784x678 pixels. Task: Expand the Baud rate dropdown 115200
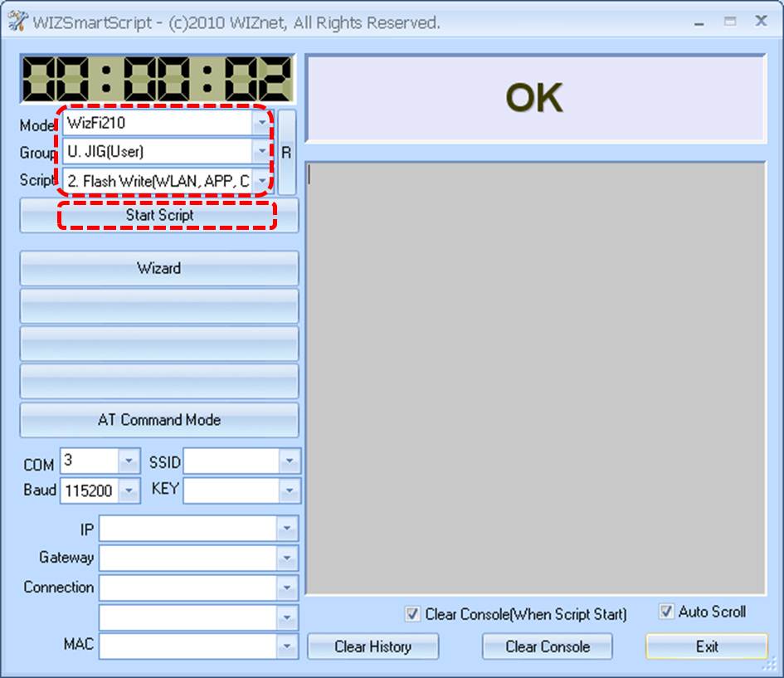(129, 490)
